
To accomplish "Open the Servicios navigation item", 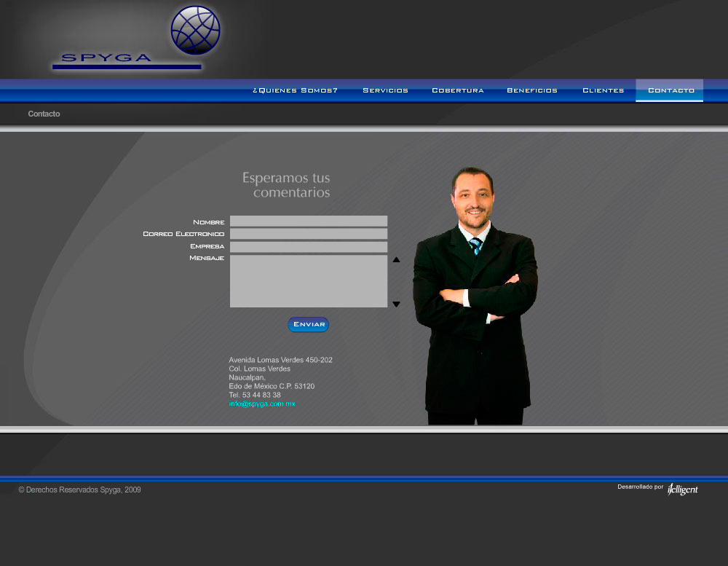I will 385,90.
